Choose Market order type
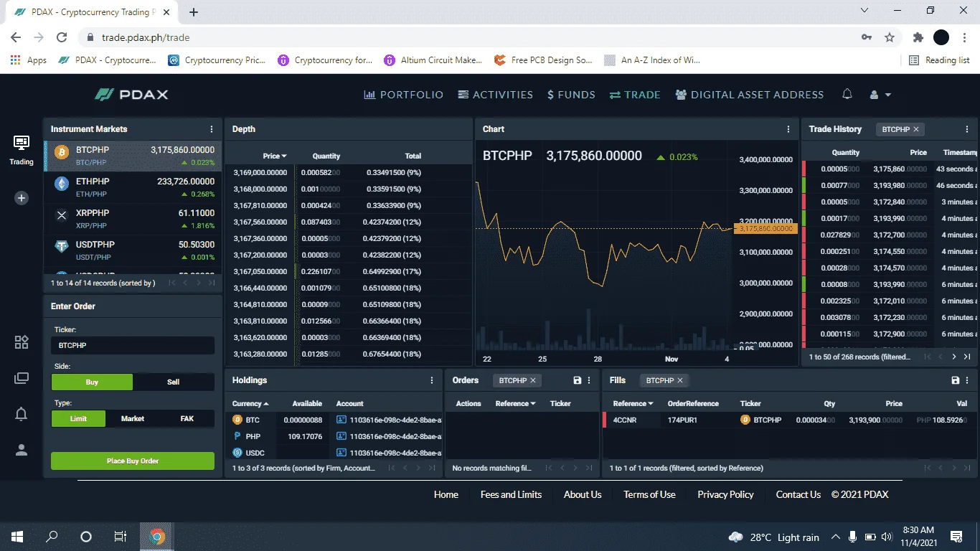The width and height of the screenshot is (980, 551). point(133,418)
